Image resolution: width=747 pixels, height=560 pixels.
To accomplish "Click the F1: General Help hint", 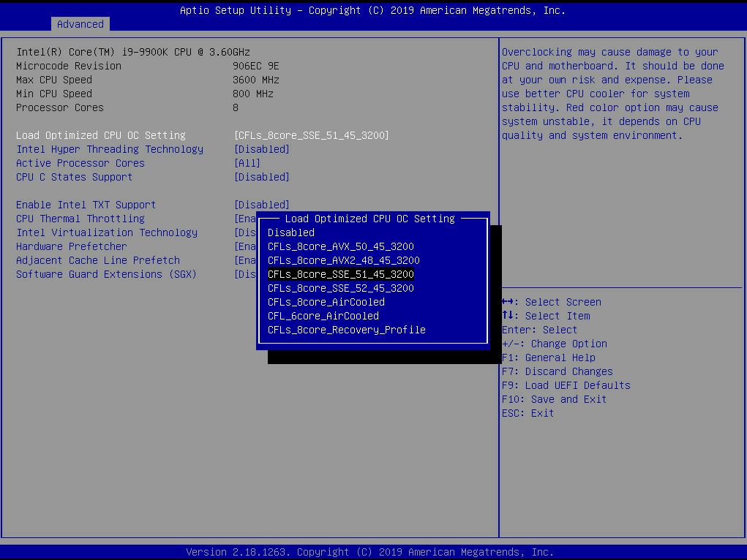I will [548, 357].
